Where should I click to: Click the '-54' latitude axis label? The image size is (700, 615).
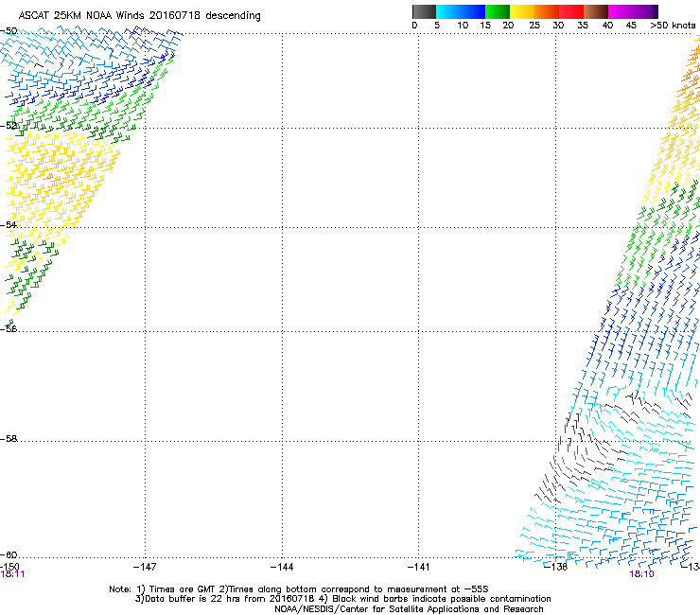9,224
